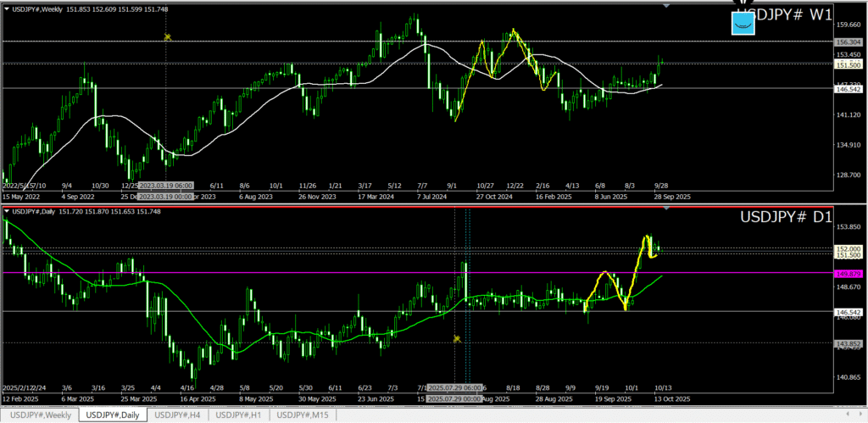Click the 151.500 price label on Weekly chart
Screen dimensions: 868x423
849,64
